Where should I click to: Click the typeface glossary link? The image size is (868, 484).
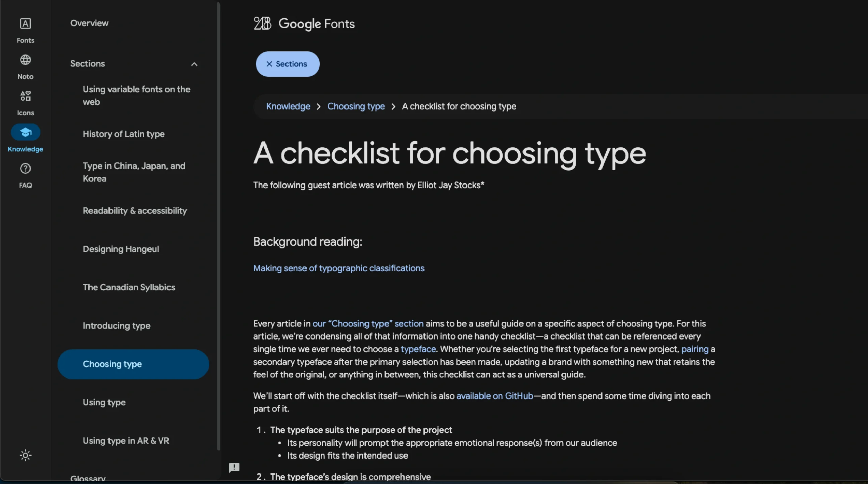point(418,349)
